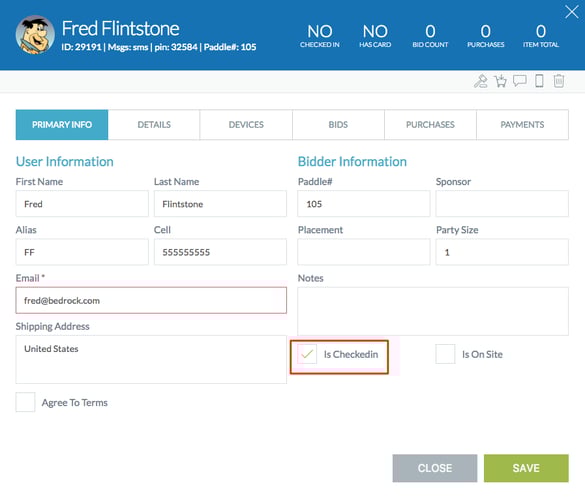Image resolution: width=585 pixels, height=498 pixels.
Task: Click the add-to-cart purchase icon
Action: [500, 81]
